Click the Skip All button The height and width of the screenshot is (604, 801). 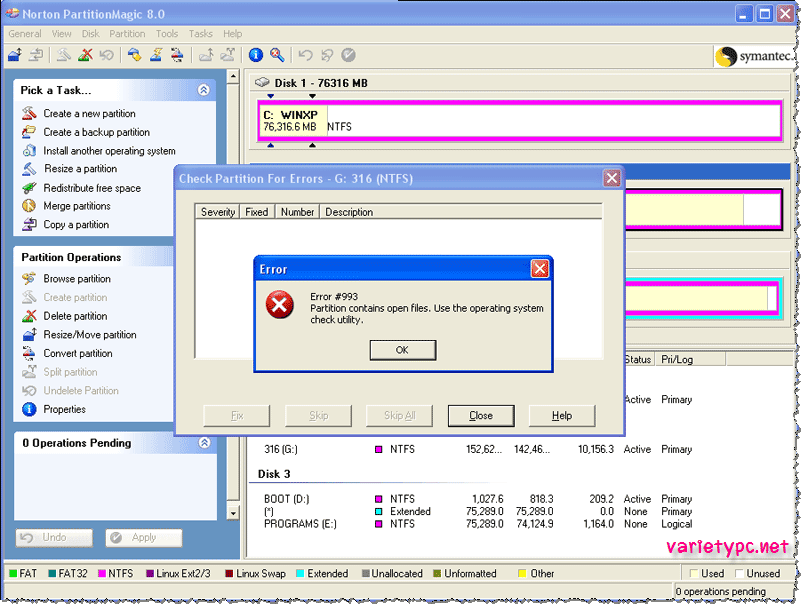tap(399, 415)
